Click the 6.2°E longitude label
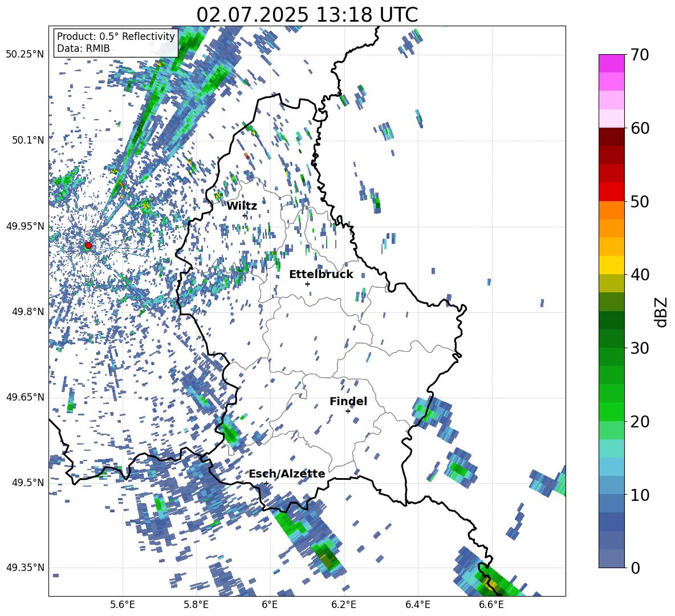The width and height of the screenshot is (675, 616). coord(344,605)
